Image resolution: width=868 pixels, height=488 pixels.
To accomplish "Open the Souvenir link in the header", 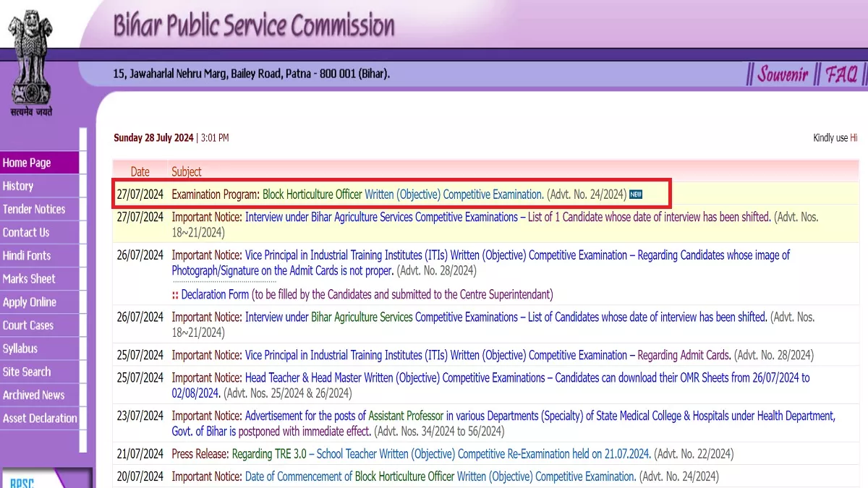I will coord(782,74).
